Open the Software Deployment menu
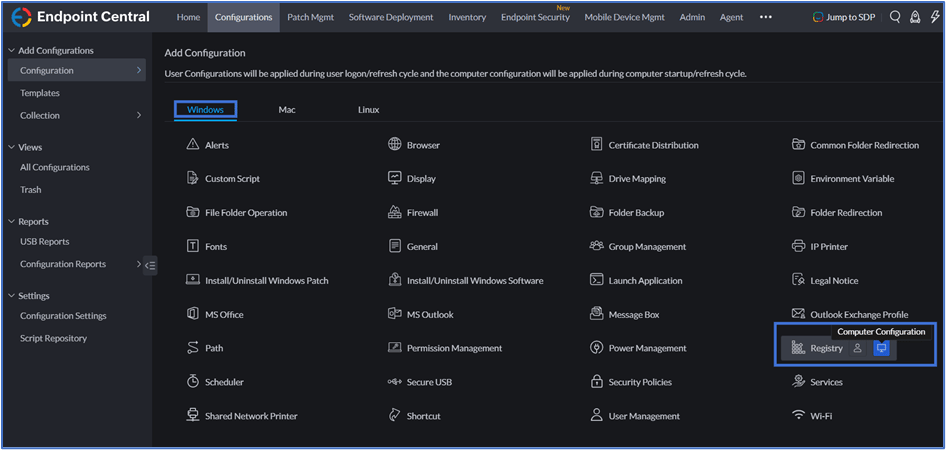 [x=391, y=17]
